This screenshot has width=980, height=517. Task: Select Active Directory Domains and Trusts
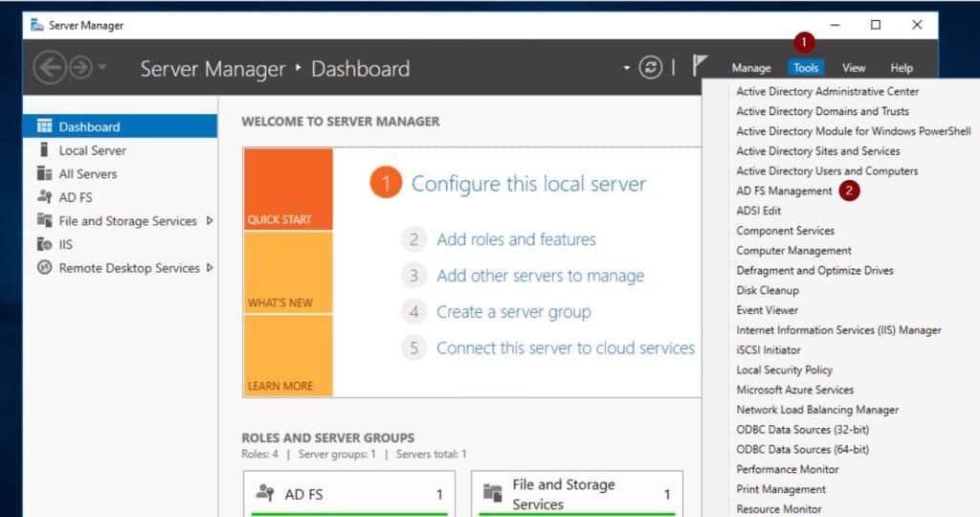coord(822,111)
